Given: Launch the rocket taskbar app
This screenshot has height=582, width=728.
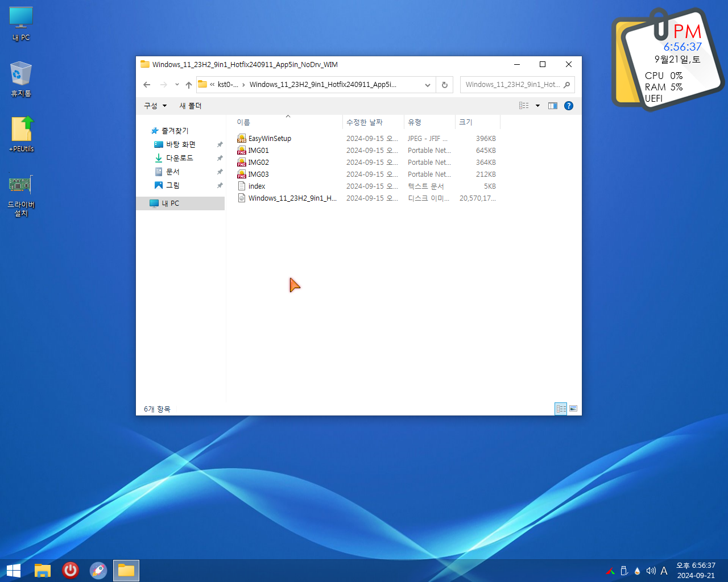Looking at the screenshot, I should [98, 570].
